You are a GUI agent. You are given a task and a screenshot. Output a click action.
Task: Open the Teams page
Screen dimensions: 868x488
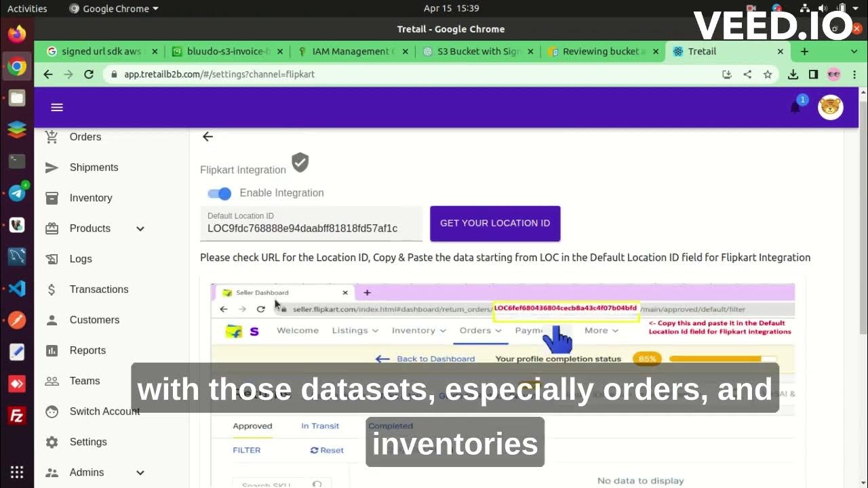click(85, 381)
